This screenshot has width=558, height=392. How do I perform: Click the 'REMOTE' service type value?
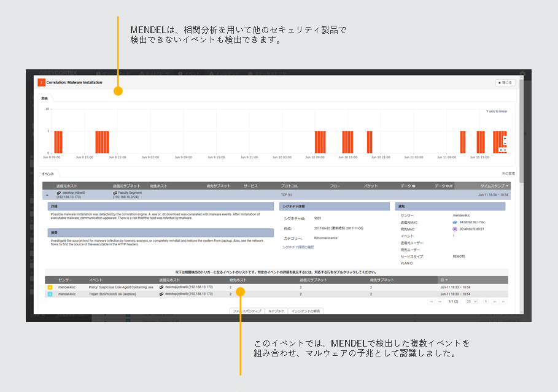tap(459, 256)
